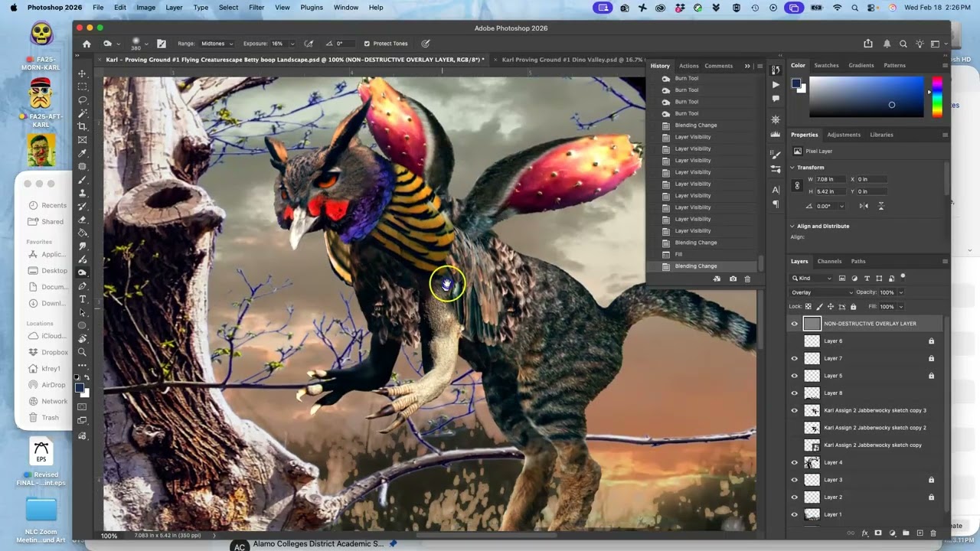Open the Opacity dropdown arrow
Image resolution: width=980 pixels, height=551 pixels.
900,292
